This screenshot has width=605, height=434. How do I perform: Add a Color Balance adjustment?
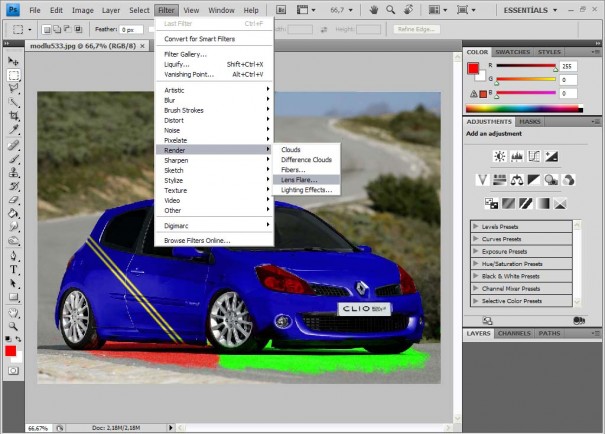pyautogui.click(x=517, y=180)
